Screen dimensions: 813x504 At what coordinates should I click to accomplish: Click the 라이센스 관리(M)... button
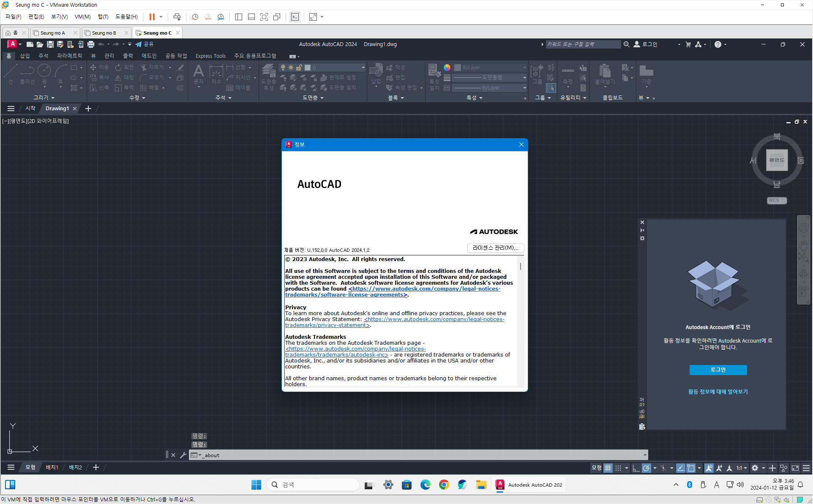pos(495,248)
